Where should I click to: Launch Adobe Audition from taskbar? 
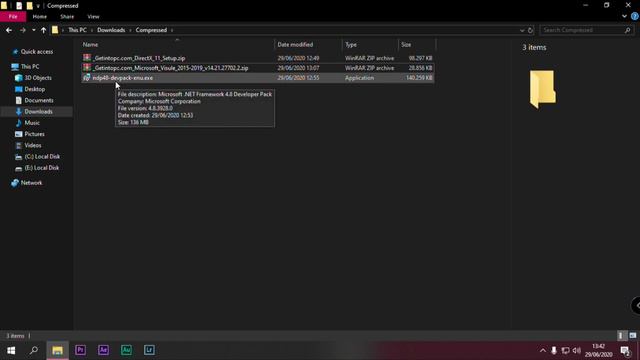(126, 350)
